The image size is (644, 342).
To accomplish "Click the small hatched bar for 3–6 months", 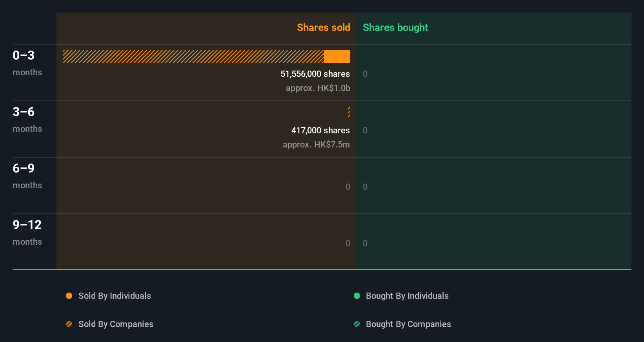I will tap(349, 113).
